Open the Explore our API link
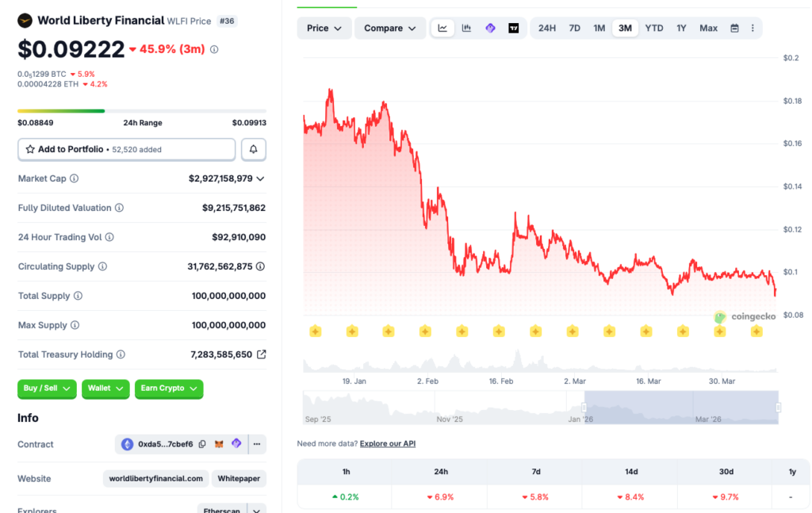 click(x=387, y=444)
